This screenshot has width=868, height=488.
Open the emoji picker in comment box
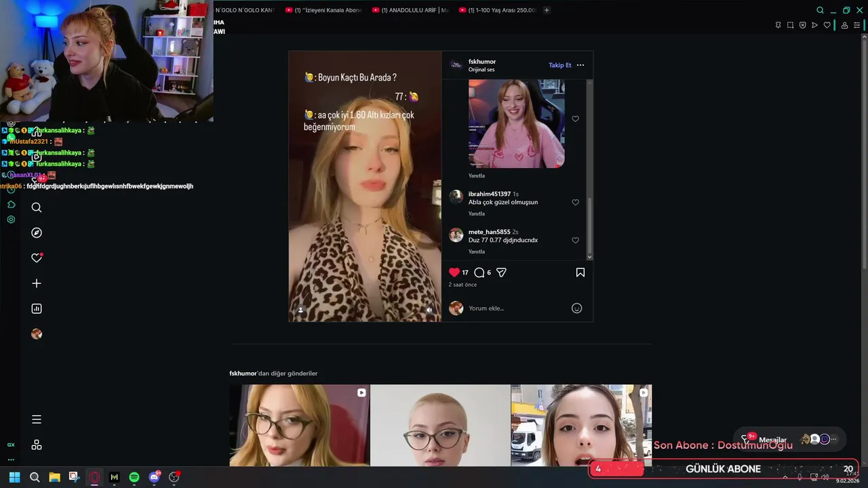tap(576, 308)
